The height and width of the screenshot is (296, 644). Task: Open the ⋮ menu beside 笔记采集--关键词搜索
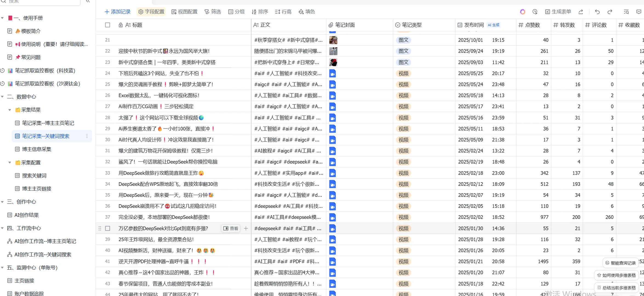87,136
